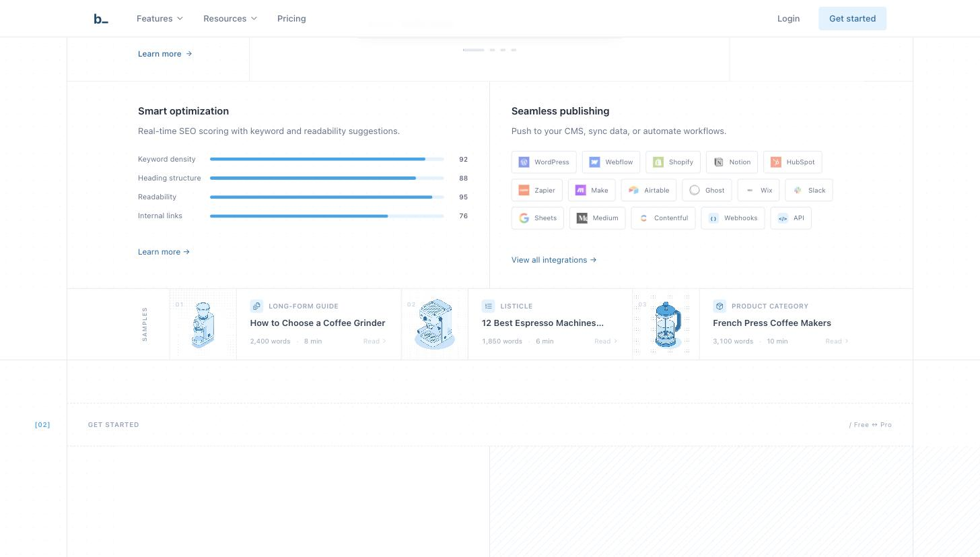
Task: Click the Wix integration icon
Action: point(750,191)
